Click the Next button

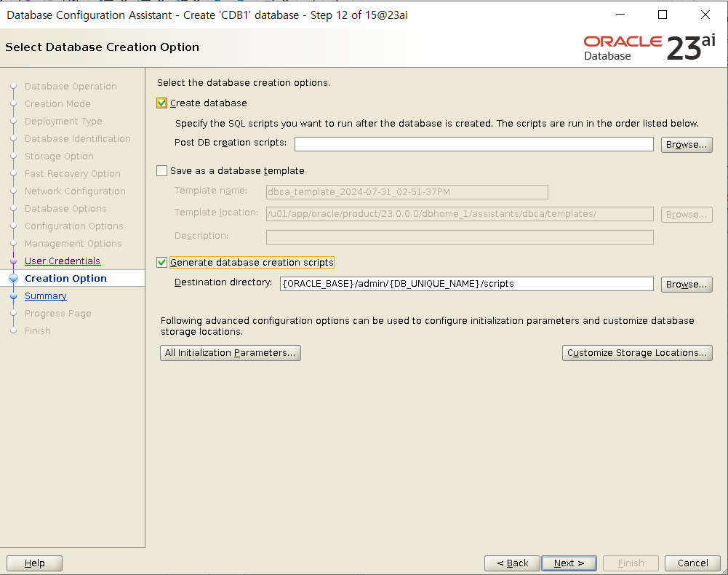[x=569, y=563]
